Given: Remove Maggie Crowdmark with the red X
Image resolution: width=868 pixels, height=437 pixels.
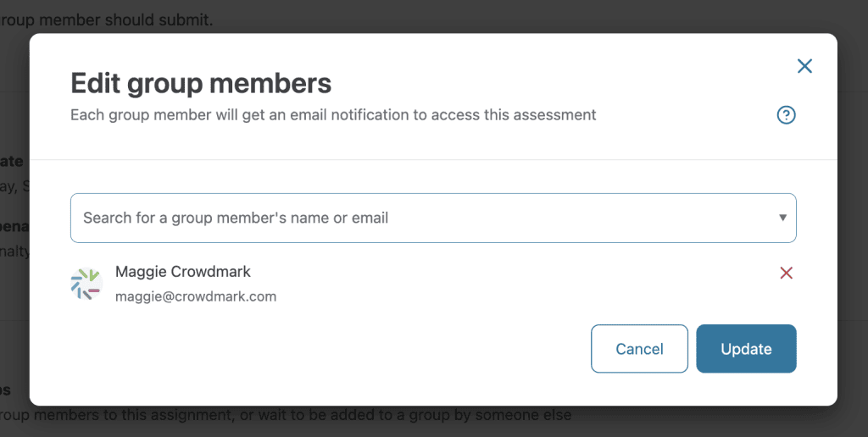Looking at the screenshot, I should (x=786, y=273).
